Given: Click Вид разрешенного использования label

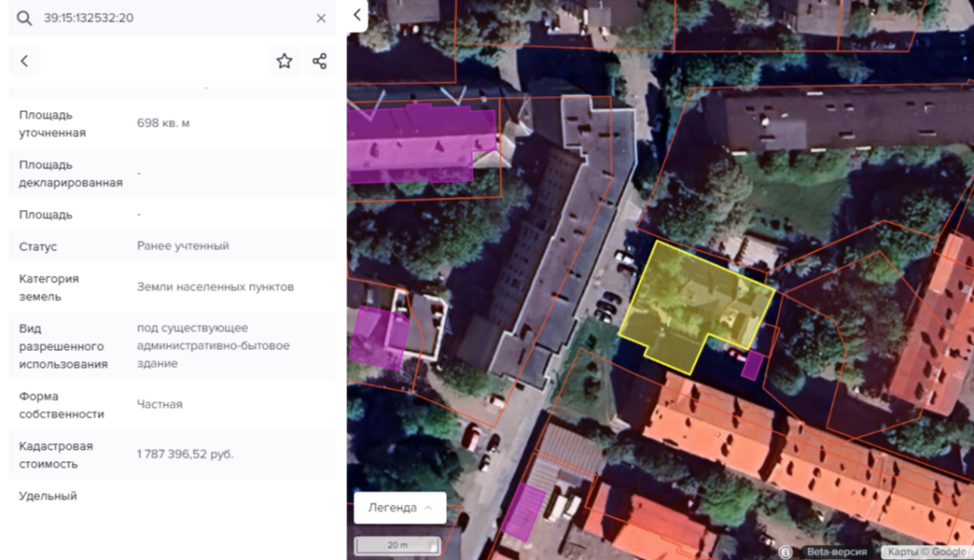Looking at the screenshot, I should click(64, 346).
